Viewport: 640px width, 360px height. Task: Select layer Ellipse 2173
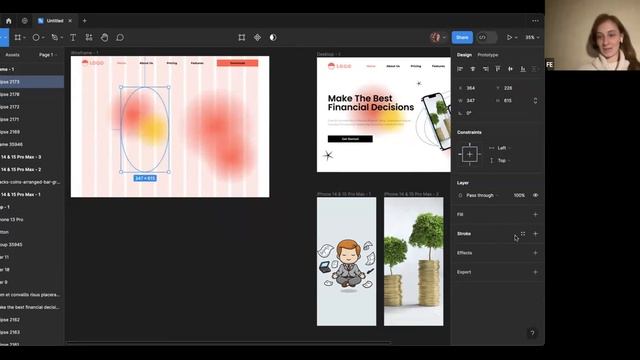[32, 82]
